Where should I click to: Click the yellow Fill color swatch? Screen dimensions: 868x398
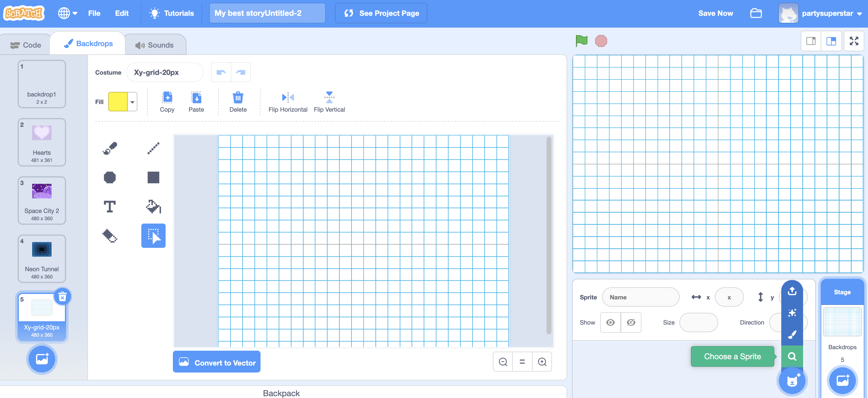point(118,102)
